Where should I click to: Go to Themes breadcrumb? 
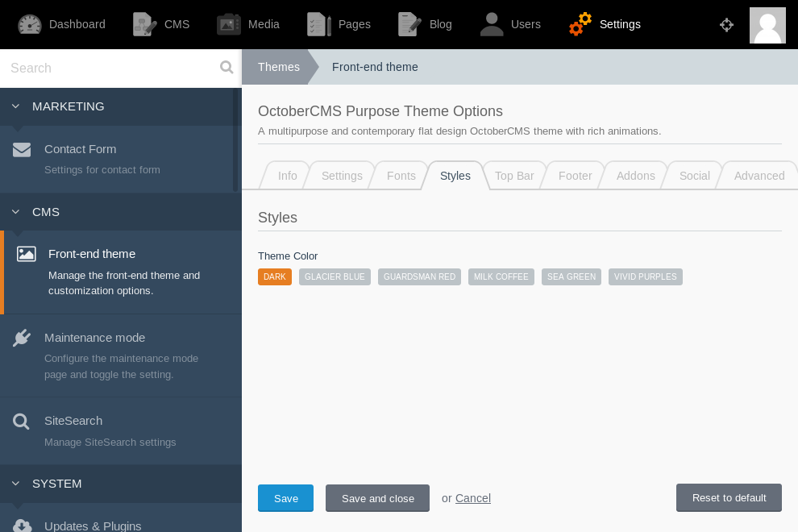click(278, 67)
